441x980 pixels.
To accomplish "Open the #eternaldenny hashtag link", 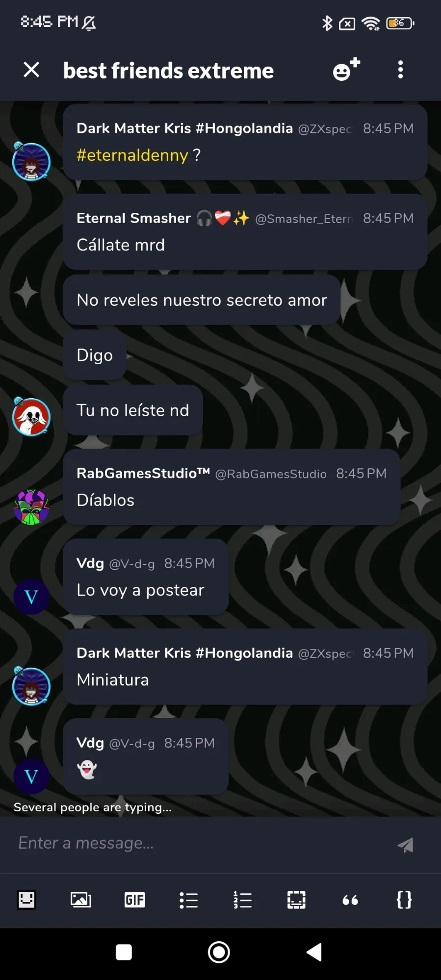I will [132, 155].
